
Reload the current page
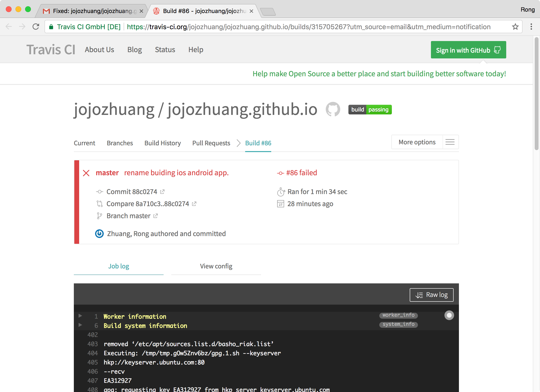click(36, 27)
